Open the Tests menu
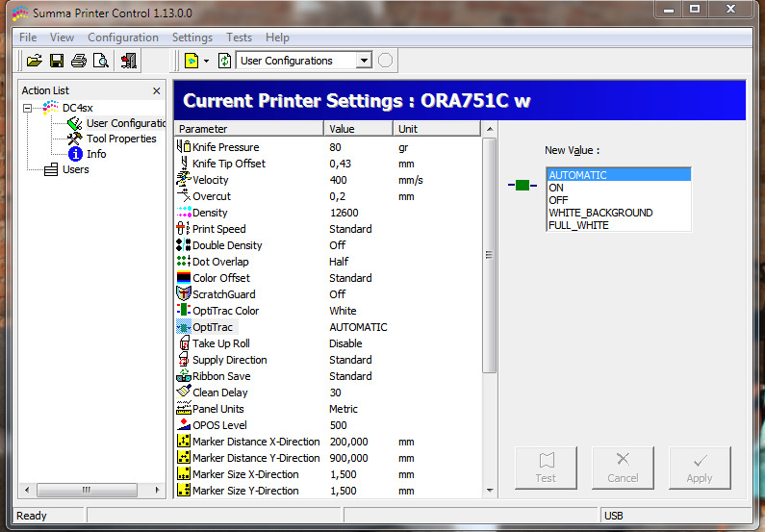 239,38
